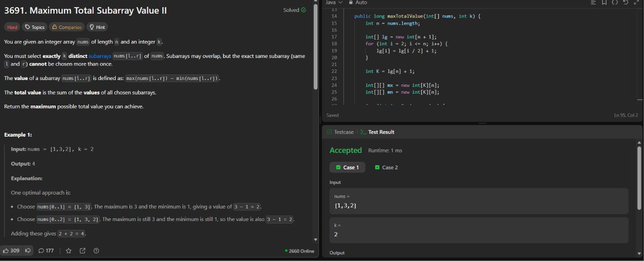This screenshot has height=261, width=644.
Task: Open the Companies tag
Action: pos(67,27)
